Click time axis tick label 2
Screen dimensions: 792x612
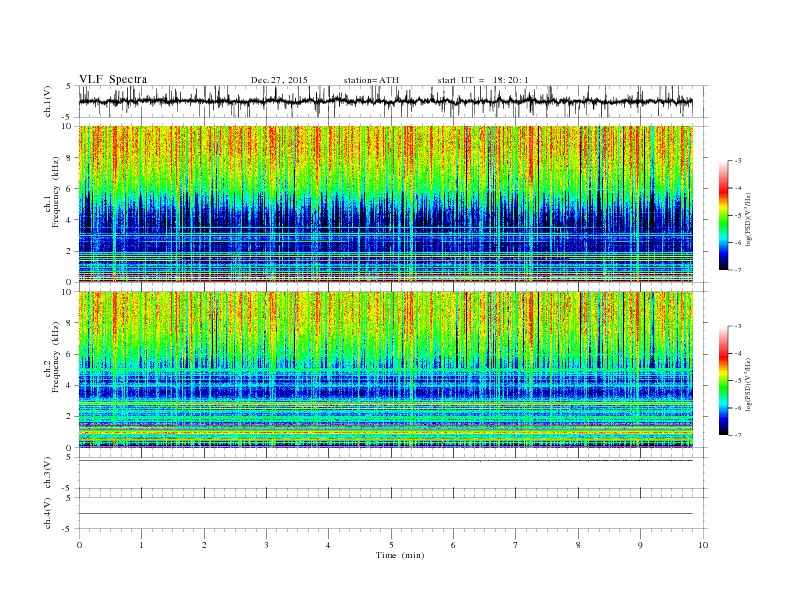pyautogui.click(x=204, y=545)
